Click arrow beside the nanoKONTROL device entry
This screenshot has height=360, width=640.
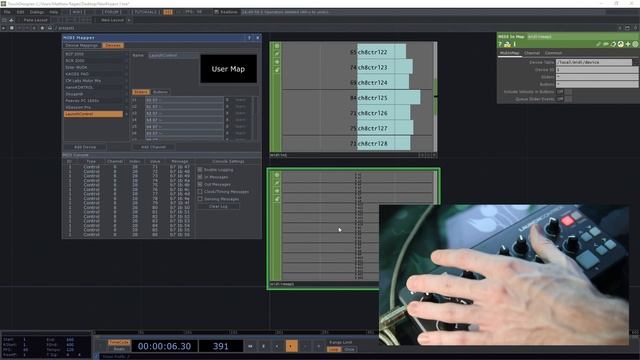point(126,87)
